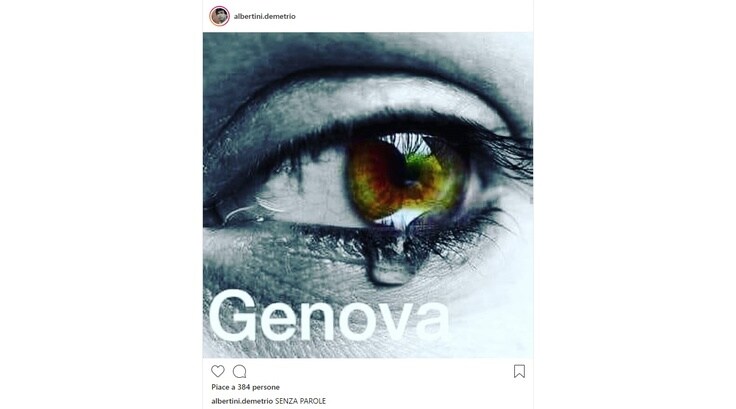Image resolution: width=736 pixels, height=409 pixels.
Task: Save the post with the bookmark icon
Action: (x=519, y=371)
